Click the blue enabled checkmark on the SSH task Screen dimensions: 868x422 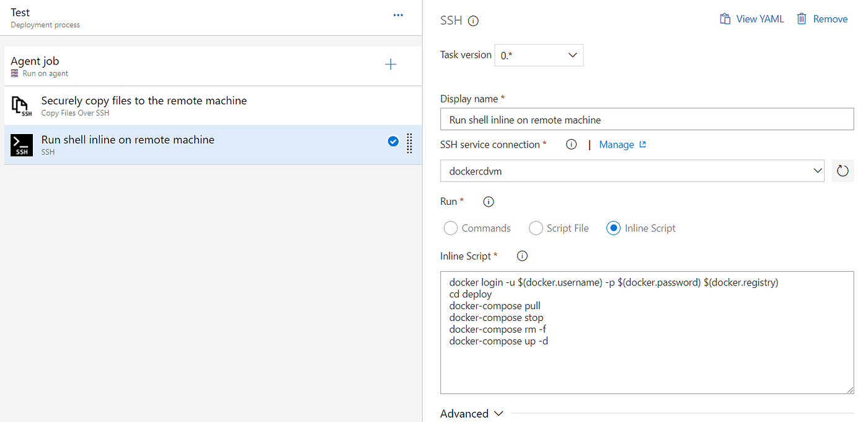[393, 141]
